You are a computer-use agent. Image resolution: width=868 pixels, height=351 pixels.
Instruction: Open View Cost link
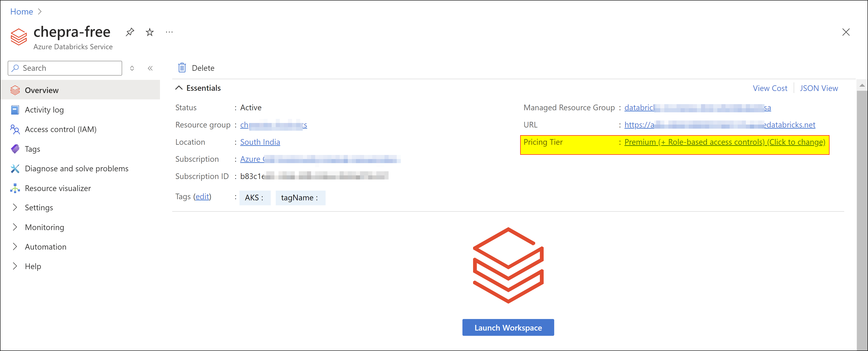770,88
